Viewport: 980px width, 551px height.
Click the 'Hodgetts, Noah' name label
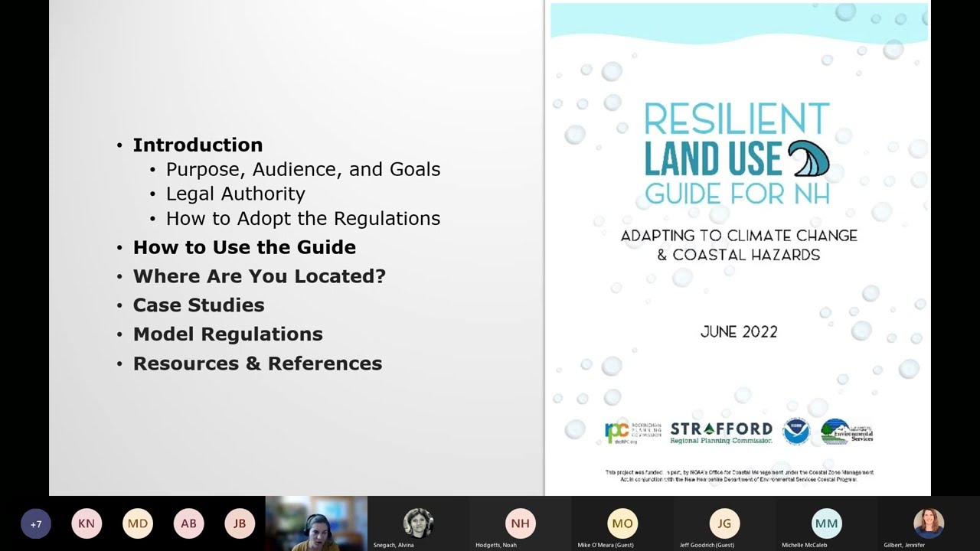point(495,545)
